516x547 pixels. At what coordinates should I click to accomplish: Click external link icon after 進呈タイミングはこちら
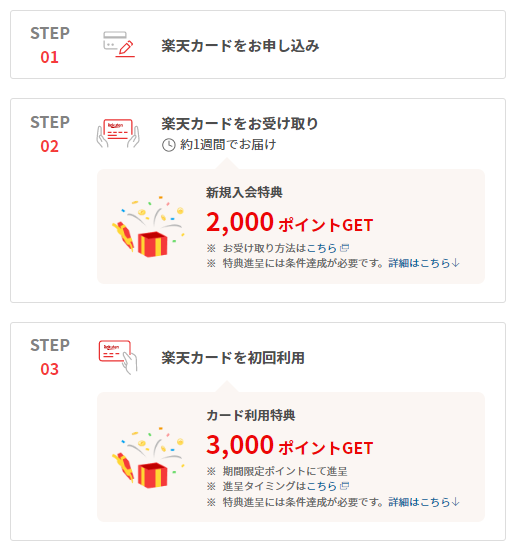[344, 486]
